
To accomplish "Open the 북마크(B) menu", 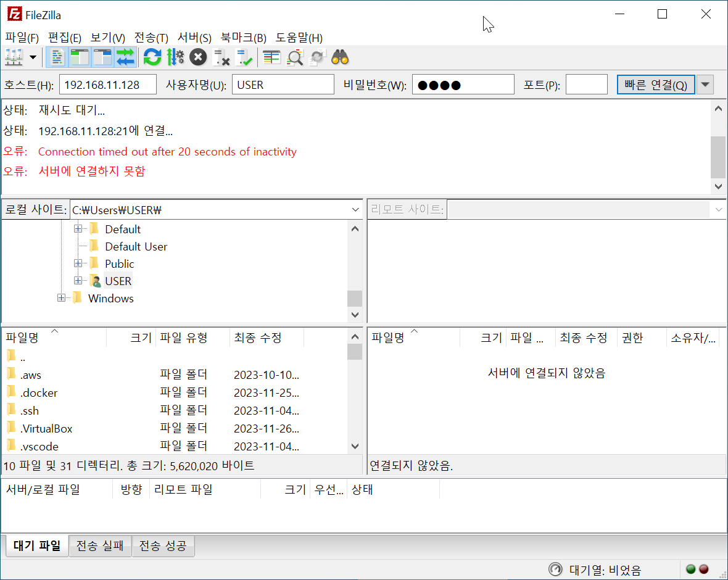I will [x=243, y=38].
